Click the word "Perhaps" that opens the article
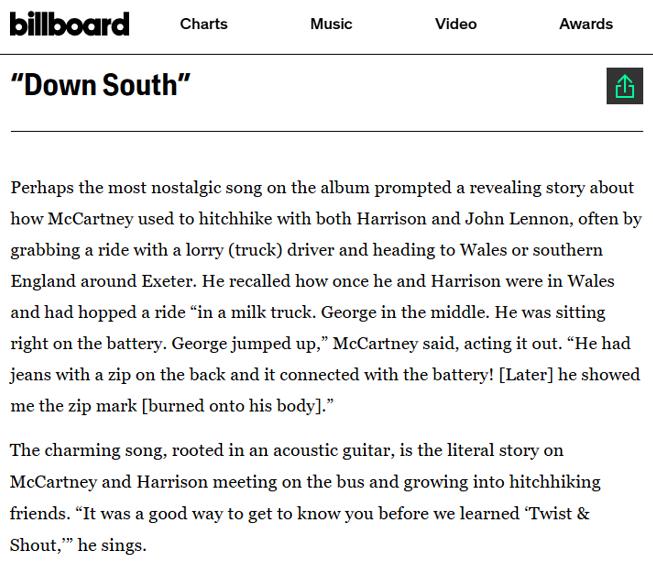The width and height of the screenshot is (653, 576). tap(42, 188)
